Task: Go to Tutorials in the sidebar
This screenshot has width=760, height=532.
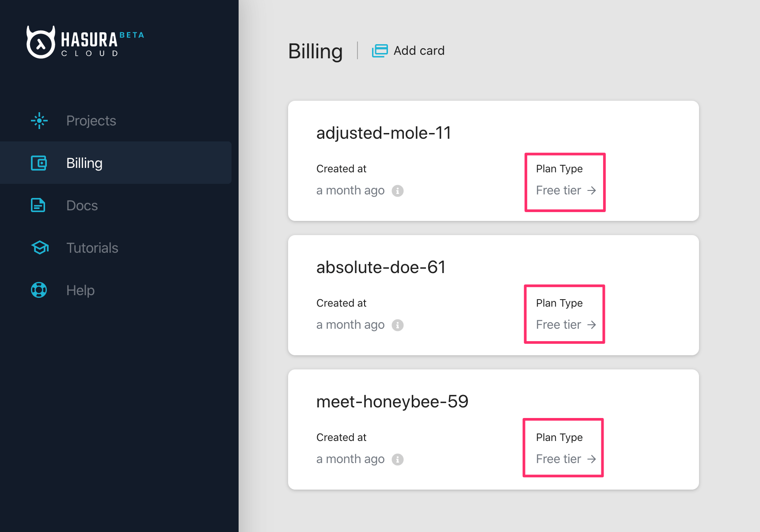Action: (92, 248)
